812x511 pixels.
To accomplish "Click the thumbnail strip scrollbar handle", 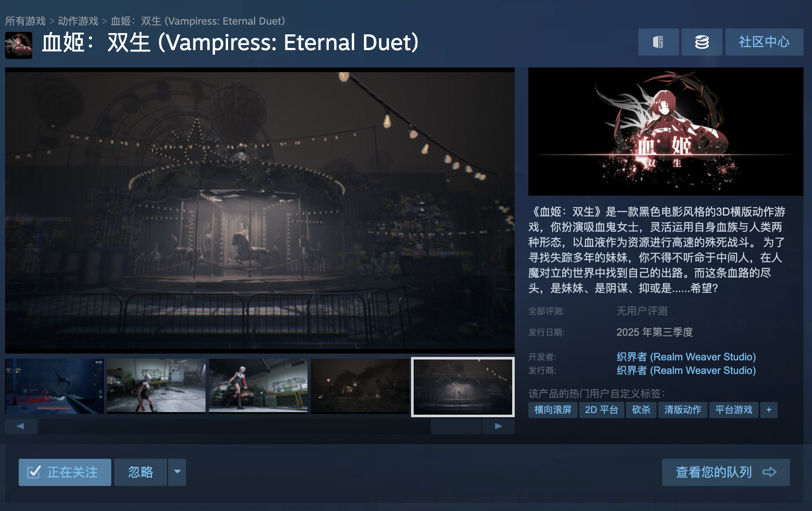I will [456, 426].
